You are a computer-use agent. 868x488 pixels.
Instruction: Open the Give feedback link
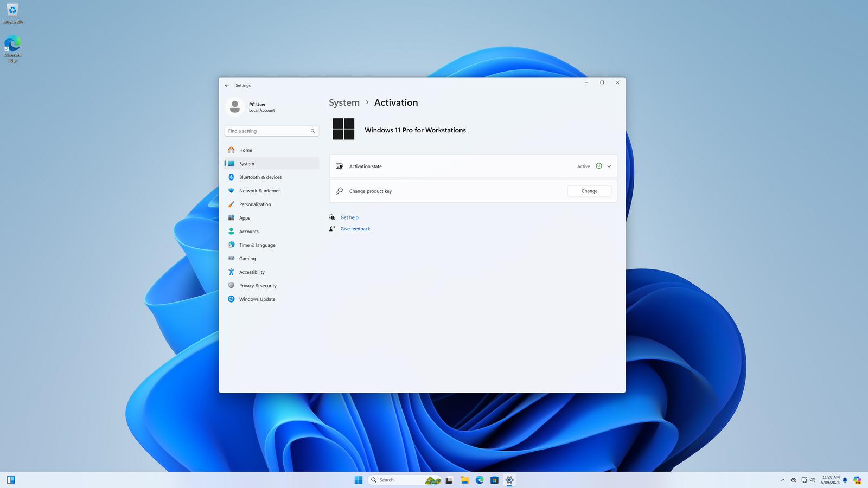[x=355, y=229]
